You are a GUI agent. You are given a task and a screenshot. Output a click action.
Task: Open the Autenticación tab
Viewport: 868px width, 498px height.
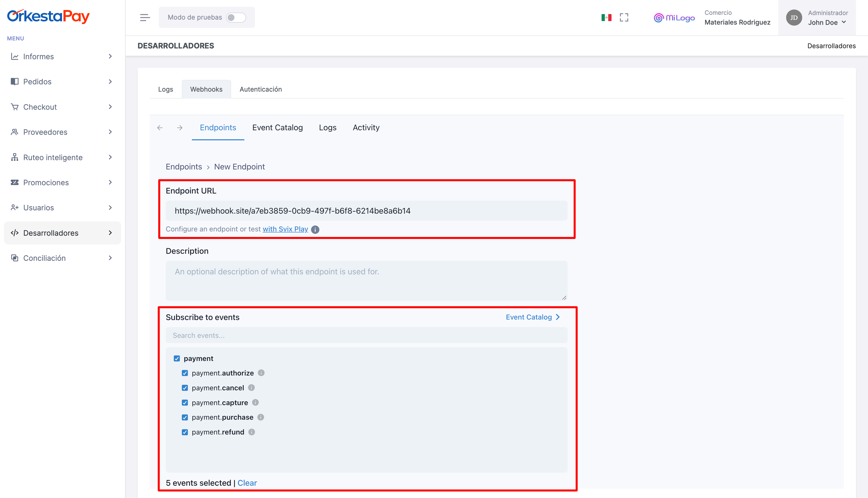(x=261, y=89)
